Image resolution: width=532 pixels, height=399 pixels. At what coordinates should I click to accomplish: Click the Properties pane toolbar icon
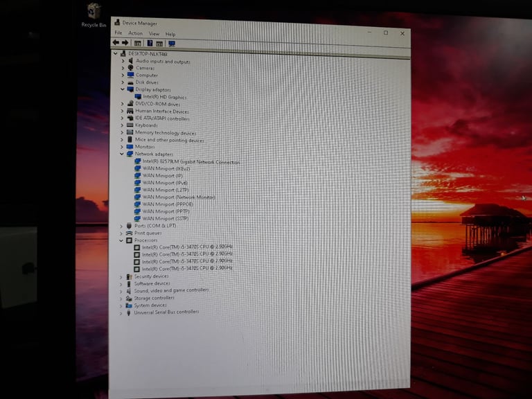[159, 44]
